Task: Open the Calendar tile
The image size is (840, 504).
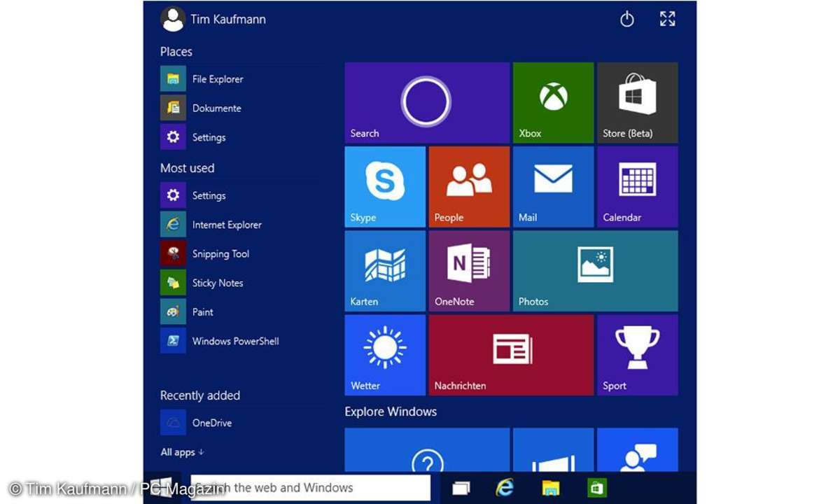Action: coord(637,187)
